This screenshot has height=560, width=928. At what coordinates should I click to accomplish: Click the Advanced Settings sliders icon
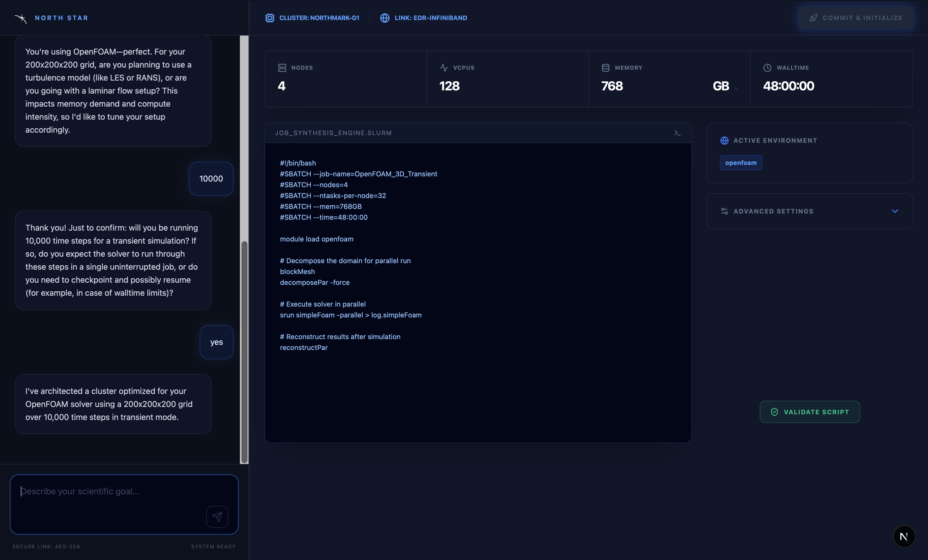coord(724,211)
